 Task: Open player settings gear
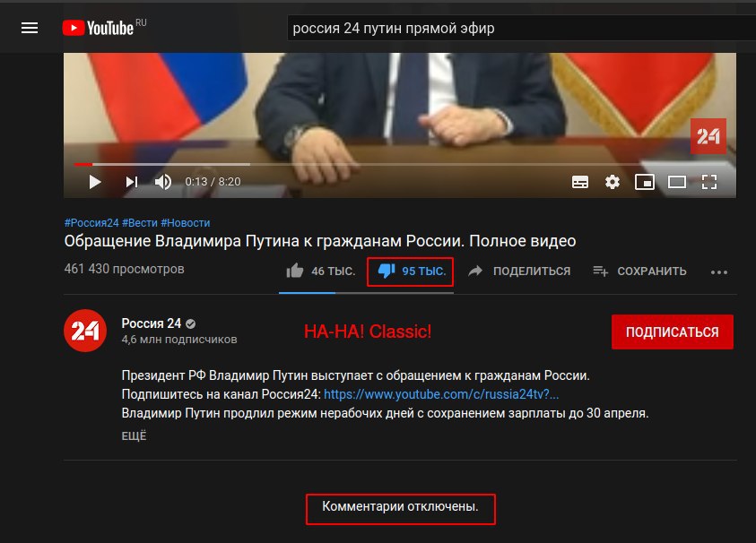point(613,182)
